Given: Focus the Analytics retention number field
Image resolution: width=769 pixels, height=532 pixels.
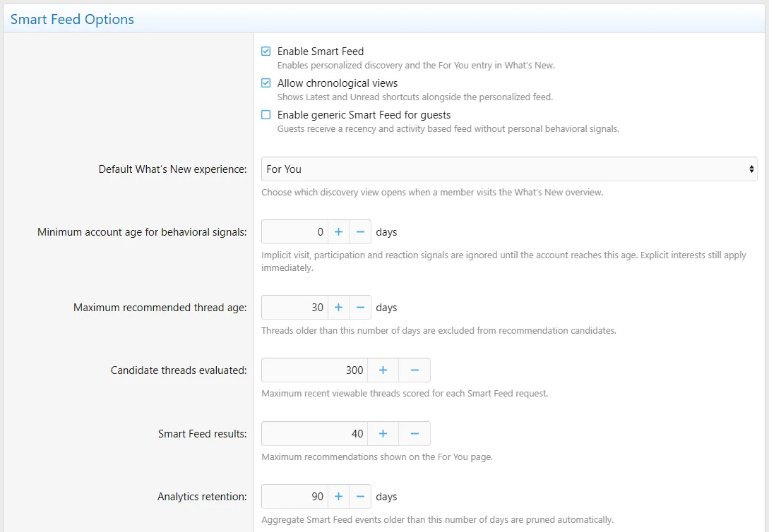Looking at the screenshot, I should (294, 496).
